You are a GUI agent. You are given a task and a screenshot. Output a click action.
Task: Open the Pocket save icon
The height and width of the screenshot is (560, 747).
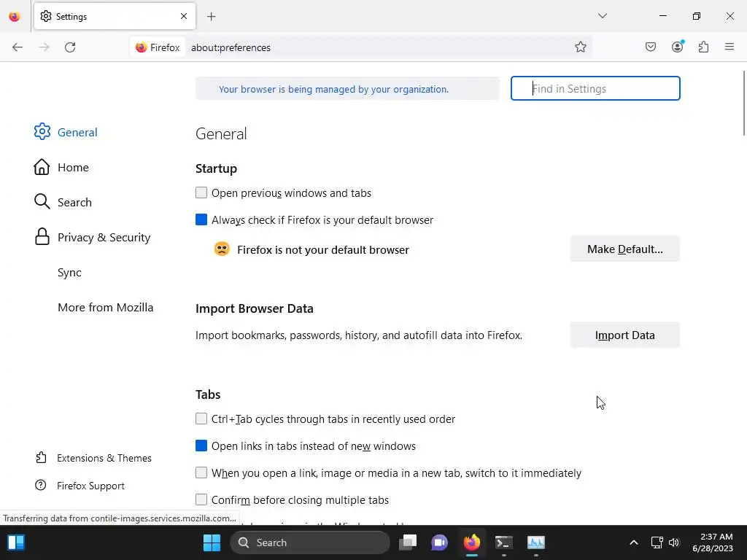pyautogui.click(x=650, y=47)
